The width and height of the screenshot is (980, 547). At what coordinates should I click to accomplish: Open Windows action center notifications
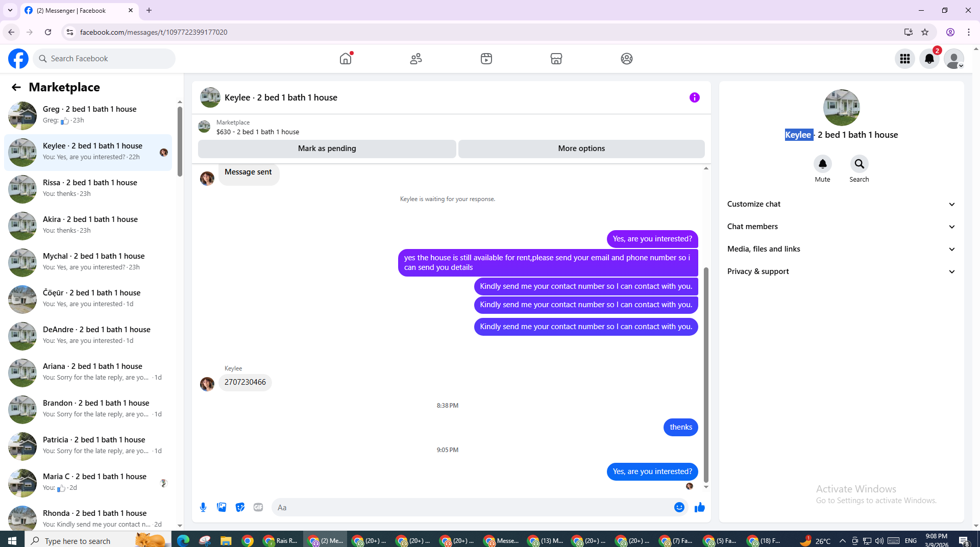964,541
